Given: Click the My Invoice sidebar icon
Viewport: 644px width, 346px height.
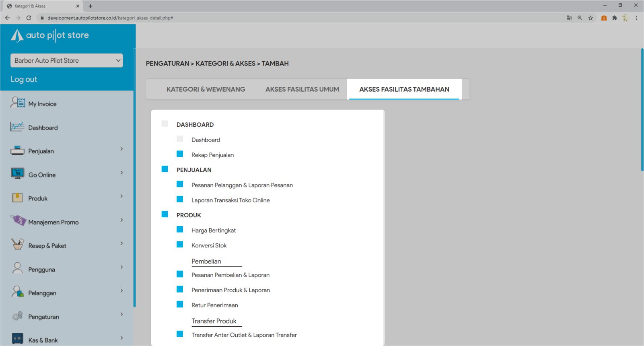Looking at the screenshot, I should (18, 103).
